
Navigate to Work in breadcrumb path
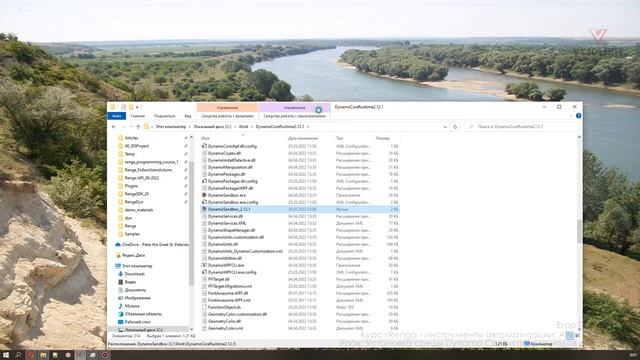(244, 127)
